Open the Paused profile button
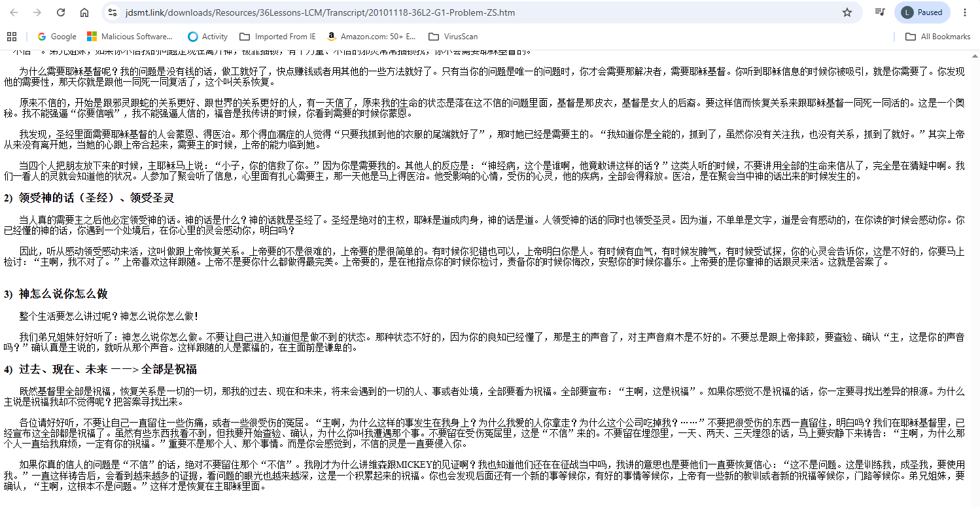 (x=922, y=12)
